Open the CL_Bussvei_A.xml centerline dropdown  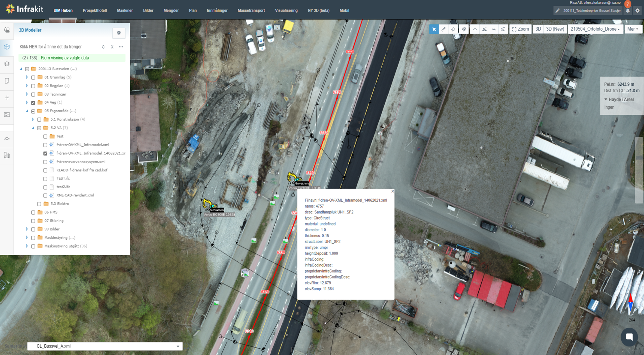pyautogui.click(x=105, y=346)
